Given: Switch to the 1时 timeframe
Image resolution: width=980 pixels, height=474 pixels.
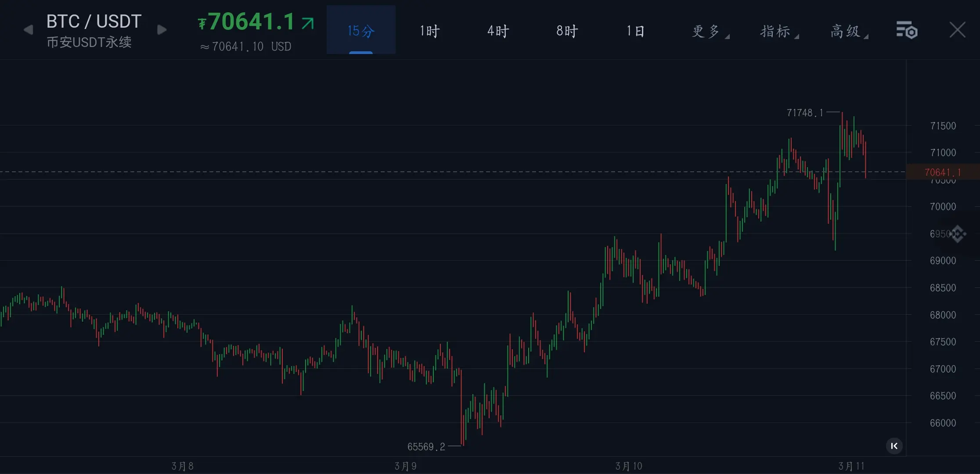Looking at the screenshot, I should pyautogui.click(x=429, y=31).
